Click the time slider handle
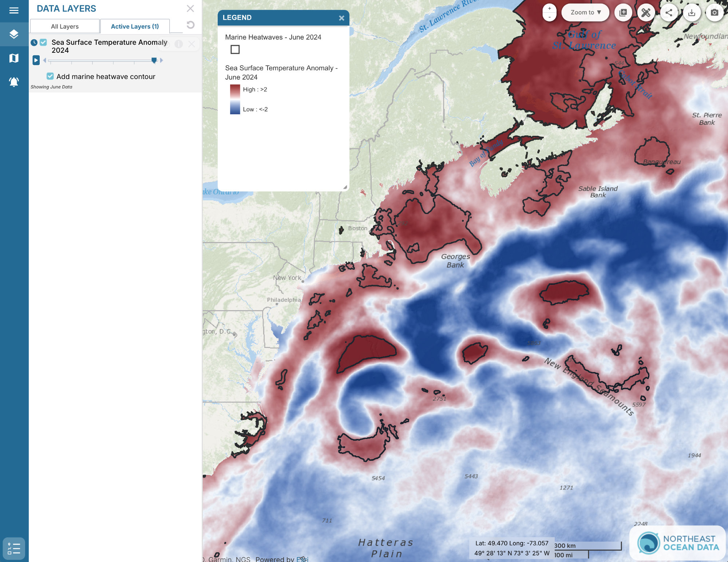This screenshot has width=728, height=562. point(154,60)
